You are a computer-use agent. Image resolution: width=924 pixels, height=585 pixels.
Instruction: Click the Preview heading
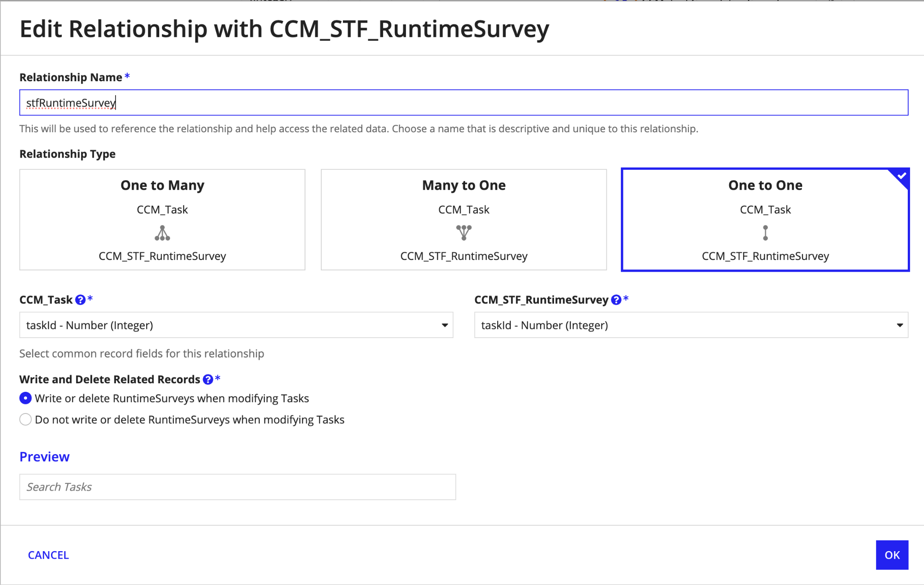pyautogui.click(x=44, y=457)
